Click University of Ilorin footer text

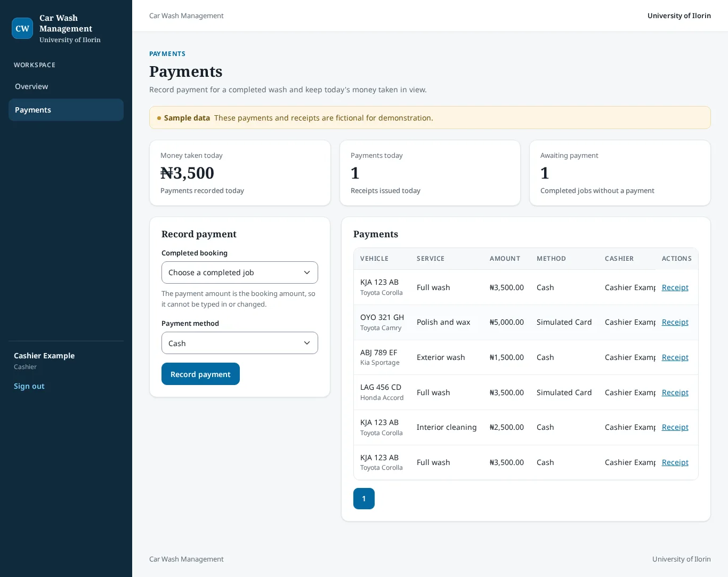pos(682,559)
